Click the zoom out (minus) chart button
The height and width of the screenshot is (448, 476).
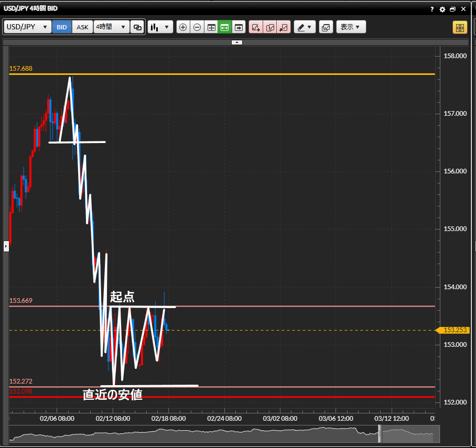(x=197, y=27)
